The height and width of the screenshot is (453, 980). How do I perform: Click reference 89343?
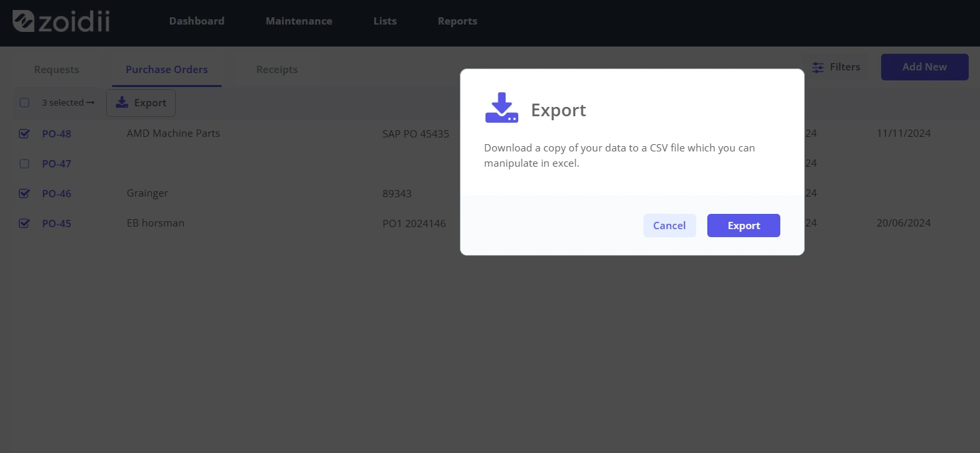[397, 193]
